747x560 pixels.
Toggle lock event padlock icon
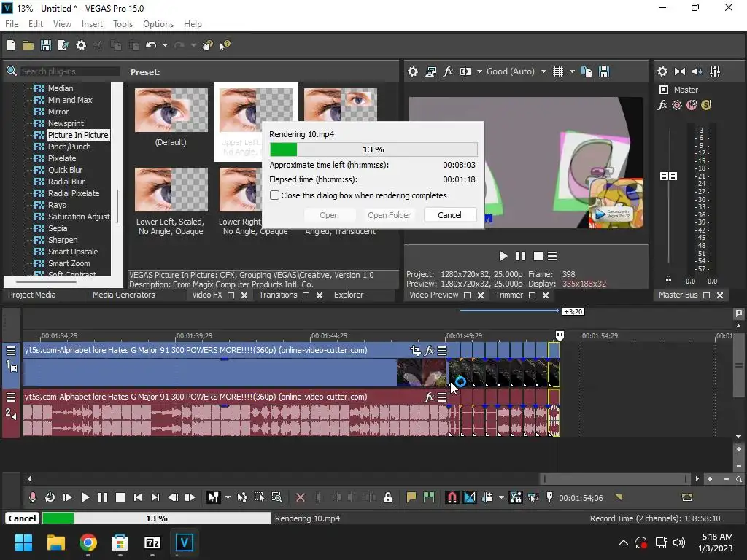(x=388, y=497)
